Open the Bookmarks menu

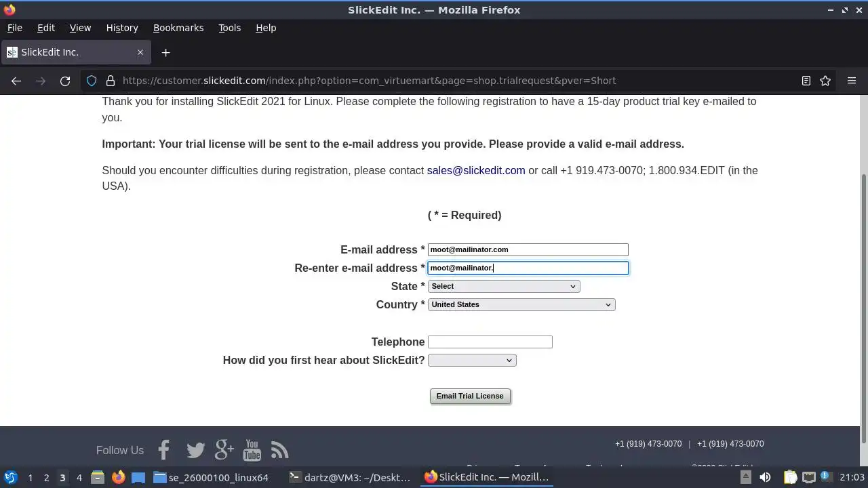pyautogui.click(x=178, y=28)
